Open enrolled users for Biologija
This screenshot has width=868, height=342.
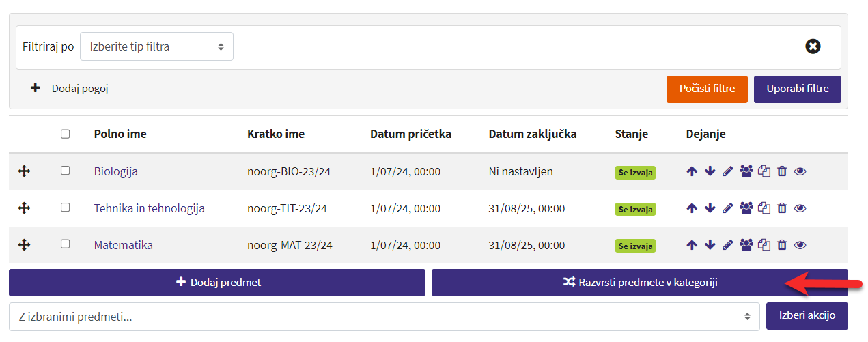(746, 172)
